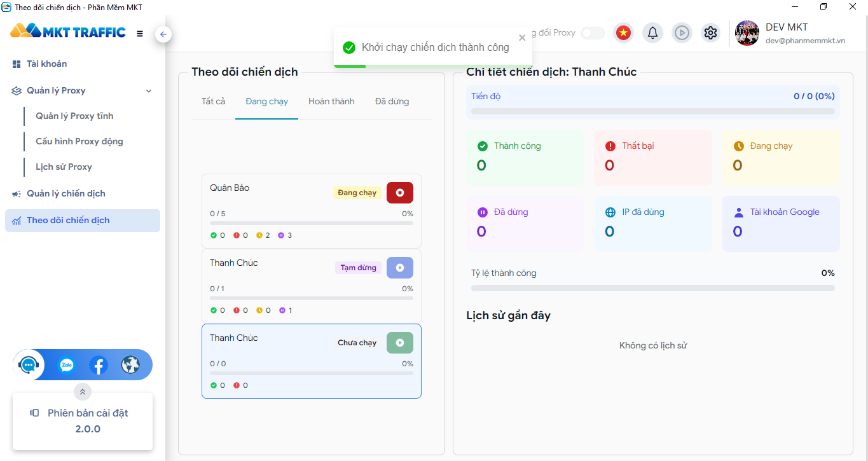Collapse the Quản lý Proxy section
868x461 pixels.
tap(149, 90)
